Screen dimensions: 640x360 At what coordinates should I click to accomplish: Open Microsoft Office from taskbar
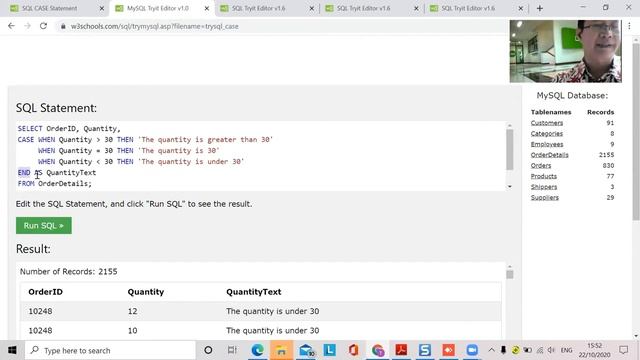[353, 350]
